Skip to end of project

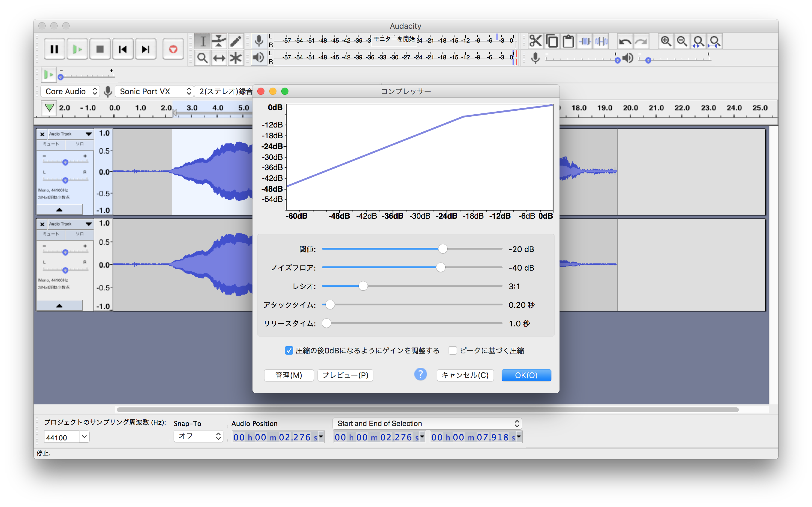point(145,49)
